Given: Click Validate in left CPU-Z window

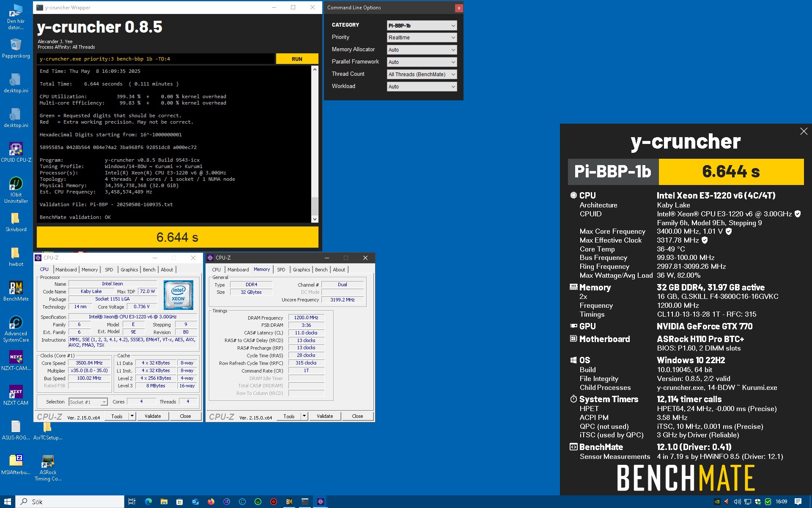Looking at the screenshot, I should 153,416.
